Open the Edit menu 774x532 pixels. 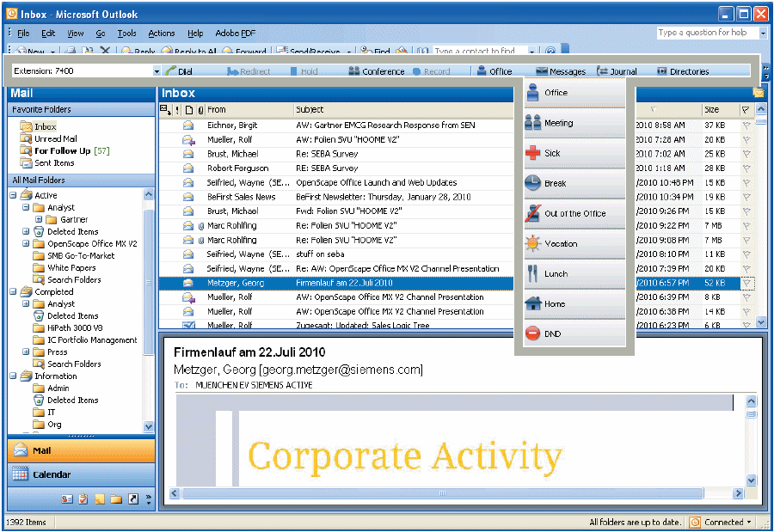pos(48,33)
